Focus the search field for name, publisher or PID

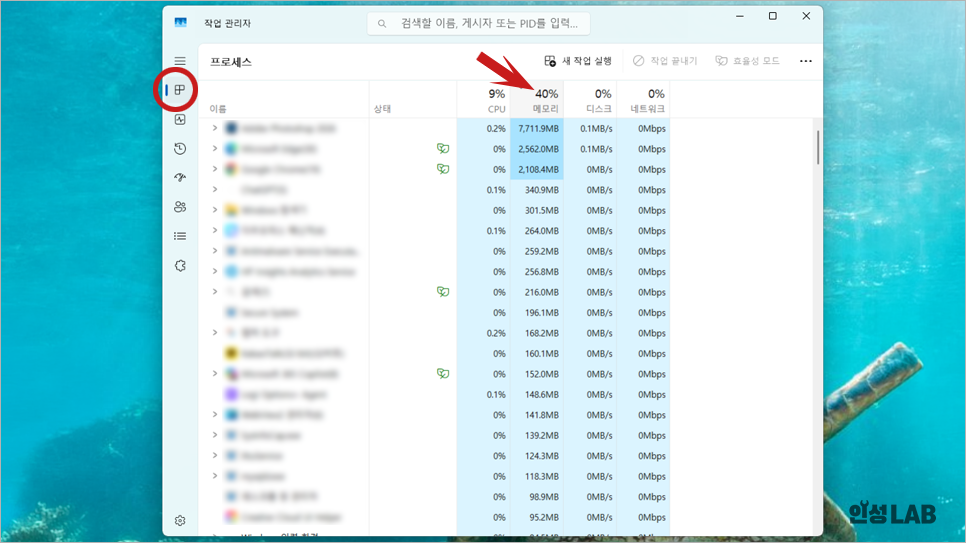(x=479, y=23)
